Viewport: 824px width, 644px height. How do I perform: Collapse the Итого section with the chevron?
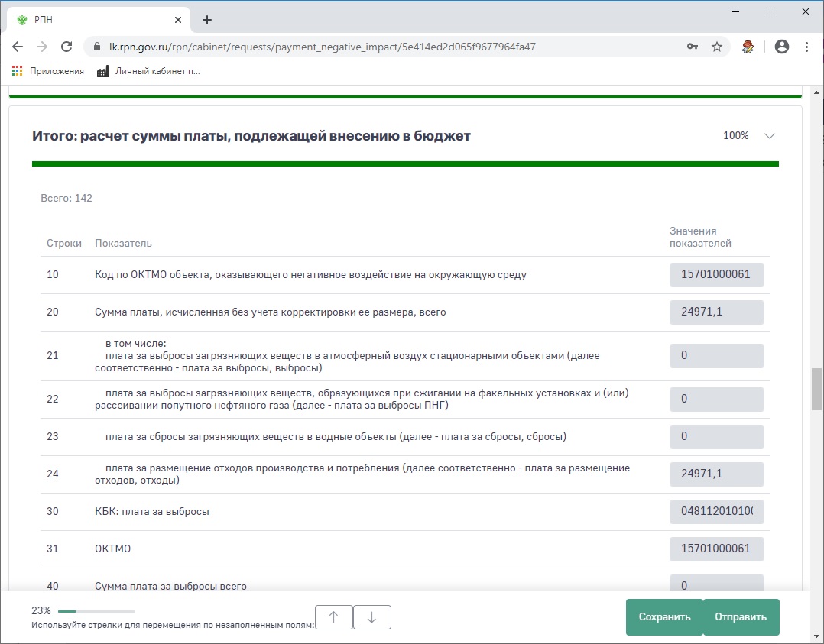pyautogui.click(x=769, y=136)
